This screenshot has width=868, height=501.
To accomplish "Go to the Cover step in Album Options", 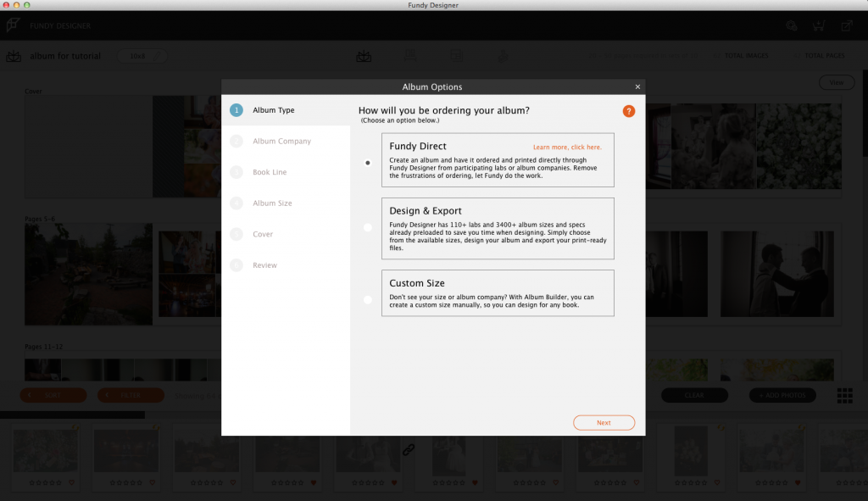I will (286, 234).
